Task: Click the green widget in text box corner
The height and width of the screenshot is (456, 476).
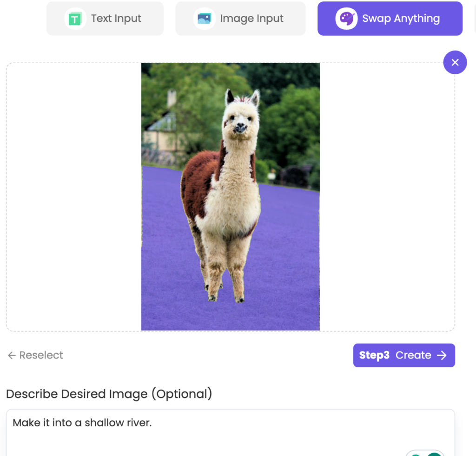Action: point(425,453)
